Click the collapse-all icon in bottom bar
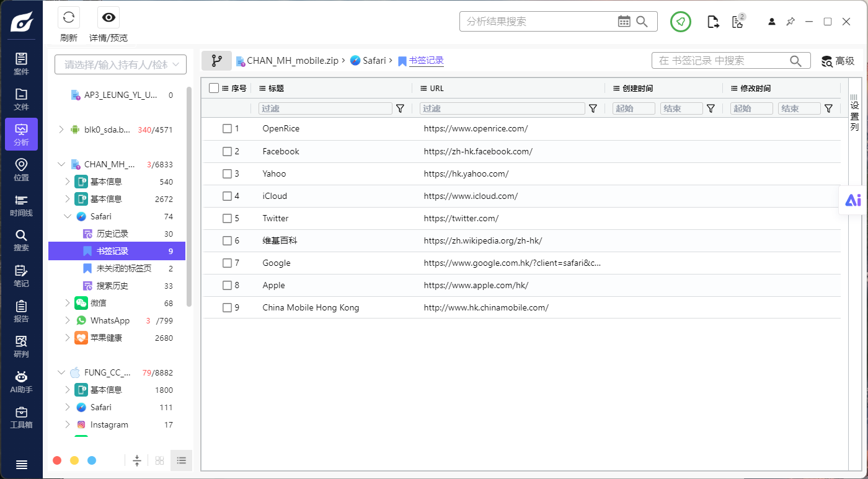 (x=137, y=460)
